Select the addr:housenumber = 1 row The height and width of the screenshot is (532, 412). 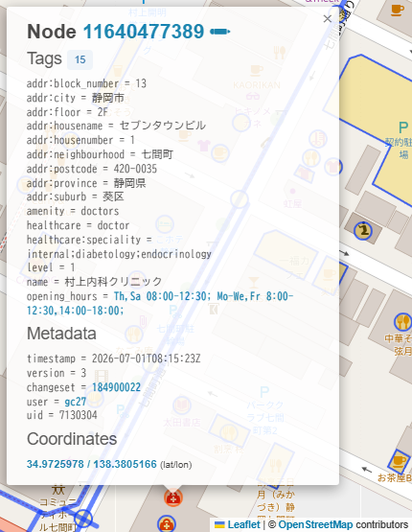[x=81, y=140]
